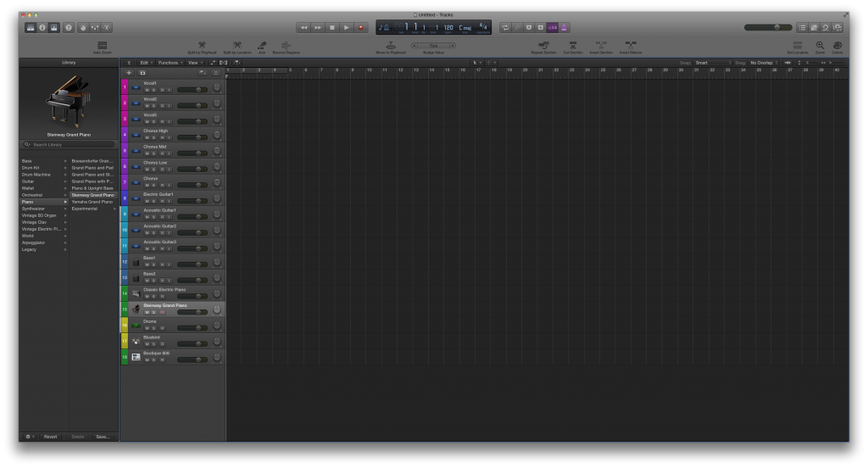The height and width of the screenshot is (468, 868).
Task: Toggle input monitoring on Electric Guitar1
Action: 170,201
